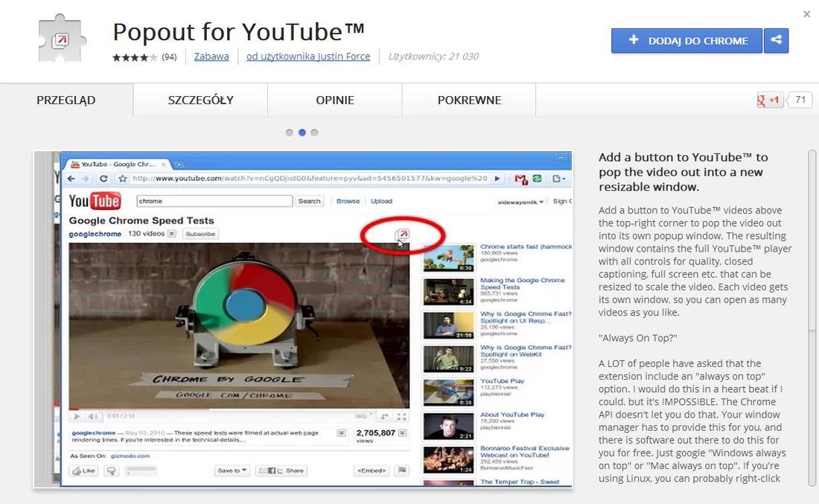Screen dimensions: 819x504
Task: Close the extension details overlay with the X
Action: click(x=807, y=14)
